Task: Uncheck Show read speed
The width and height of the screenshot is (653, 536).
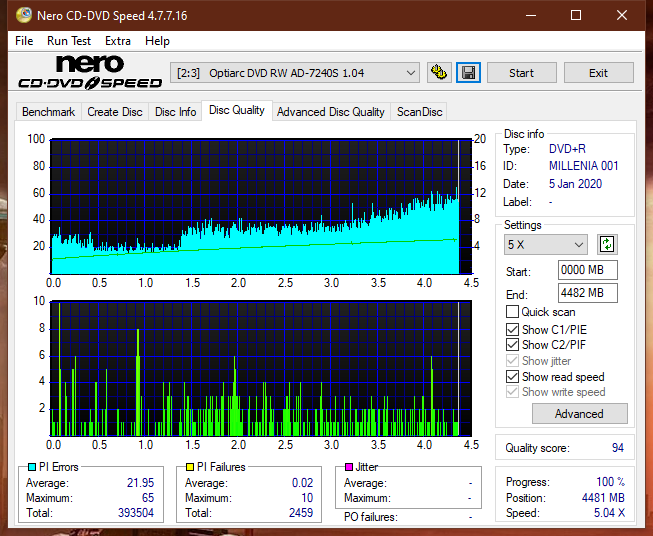Action: [x=512, y=376]
